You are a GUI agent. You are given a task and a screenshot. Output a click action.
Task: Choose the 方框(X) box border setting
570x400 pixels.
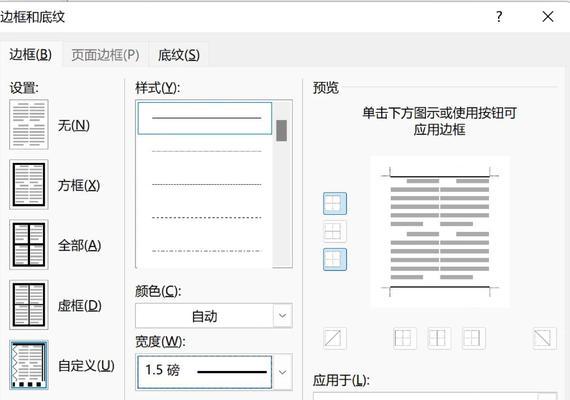29,184
